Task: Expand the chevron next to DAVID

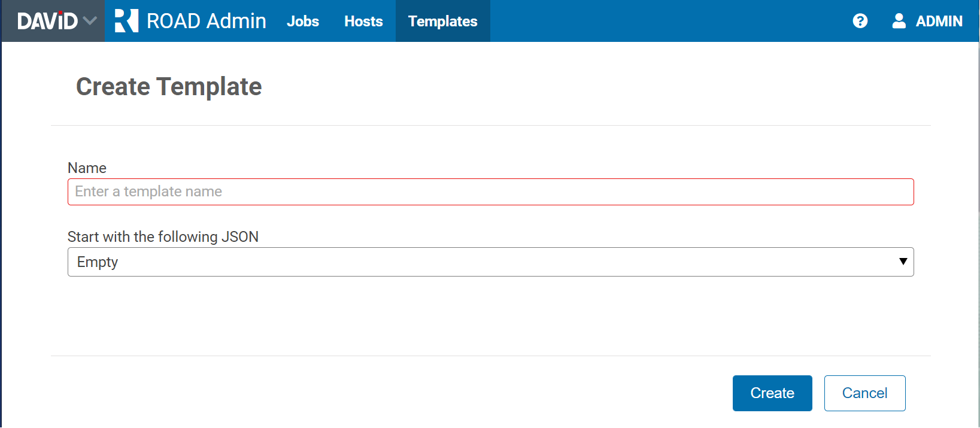Action: click(x=90, y=21)
